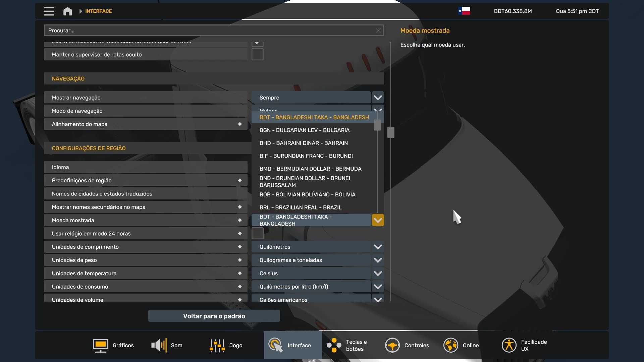Select BGN - Bulgarian Lev option

pyautogui.click(x=304, y=130)
